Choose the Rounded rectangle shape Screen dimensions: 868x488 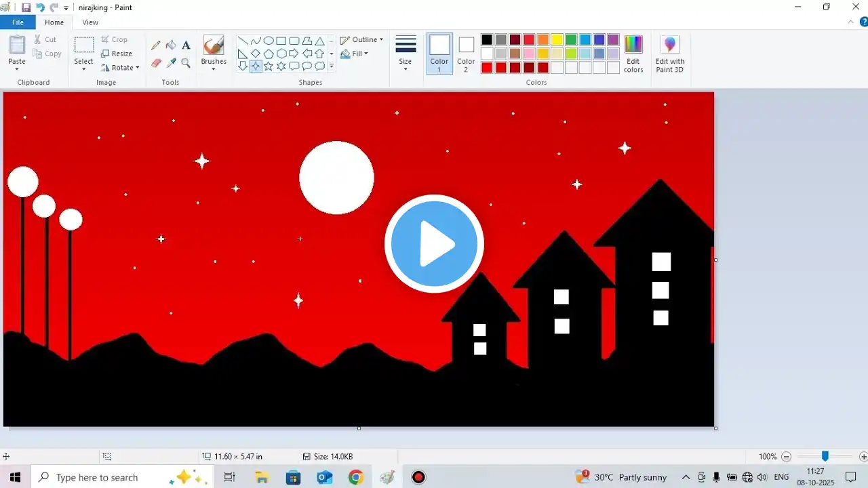pos(294,41)
